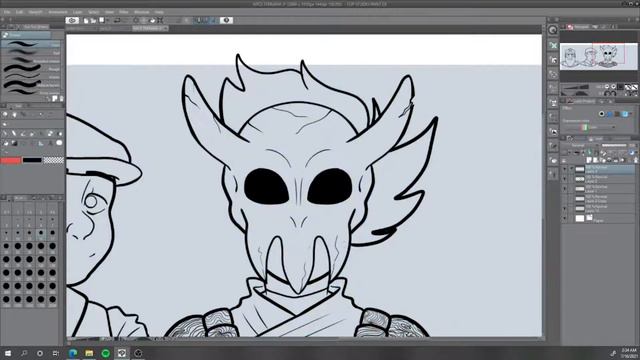Open the Layer menu
The height and width of the screenshot is (360, 640).
[x=77, y=12]
